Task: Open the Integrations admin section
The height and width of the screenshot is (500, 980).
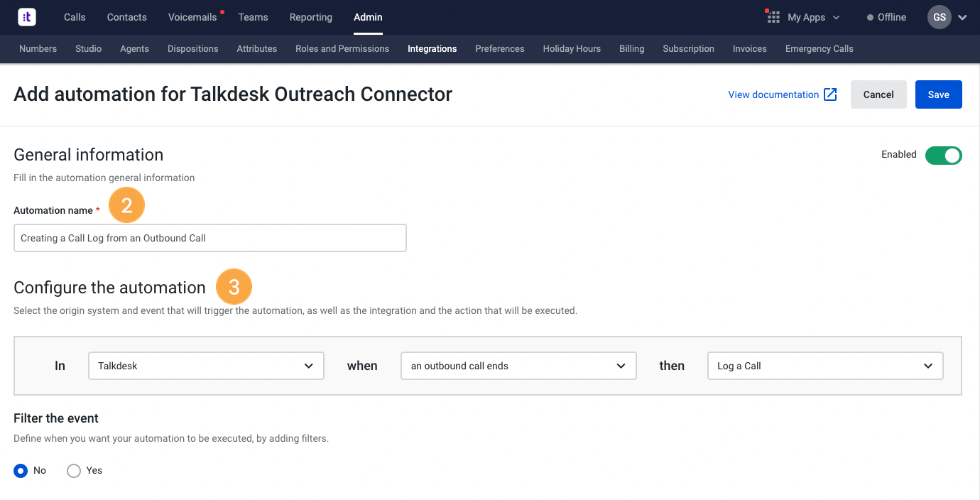Action: 432,49
